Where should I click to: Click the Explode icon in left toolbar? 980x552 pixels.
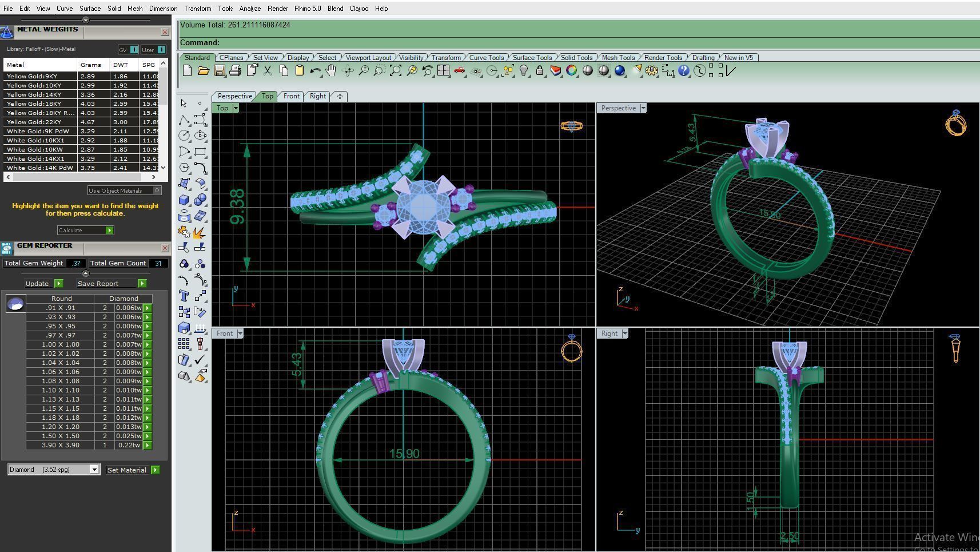[x=200, y=232]
